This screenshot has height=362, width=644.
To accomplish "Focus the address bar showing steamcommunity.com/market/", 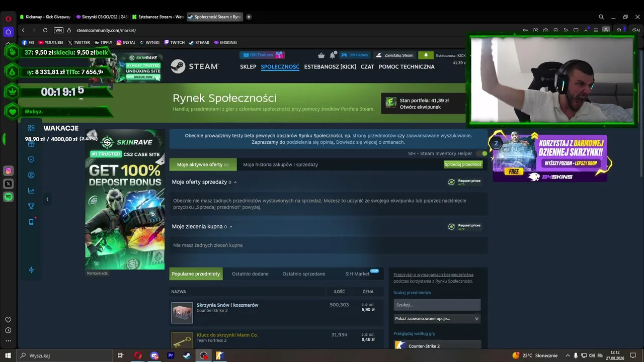I will click(x=106, y=30).
